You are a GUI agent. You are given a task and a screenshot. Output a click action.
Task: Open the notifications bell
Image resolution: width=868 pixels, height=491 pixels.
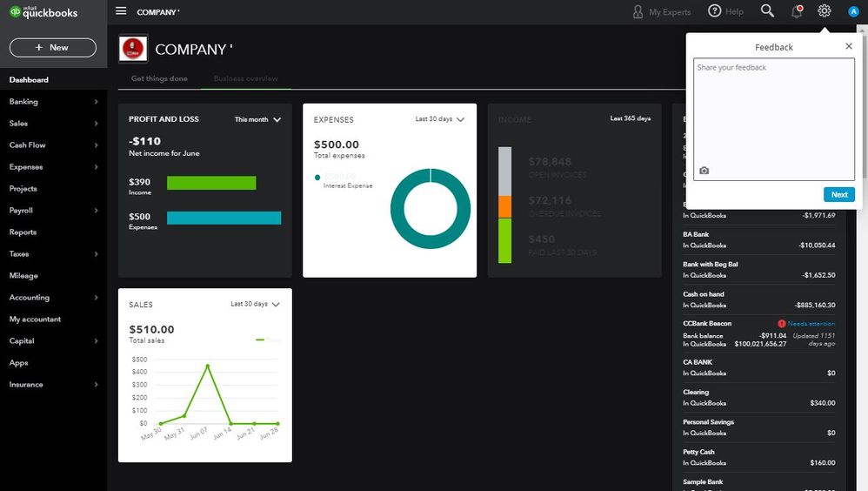[797, 11]
